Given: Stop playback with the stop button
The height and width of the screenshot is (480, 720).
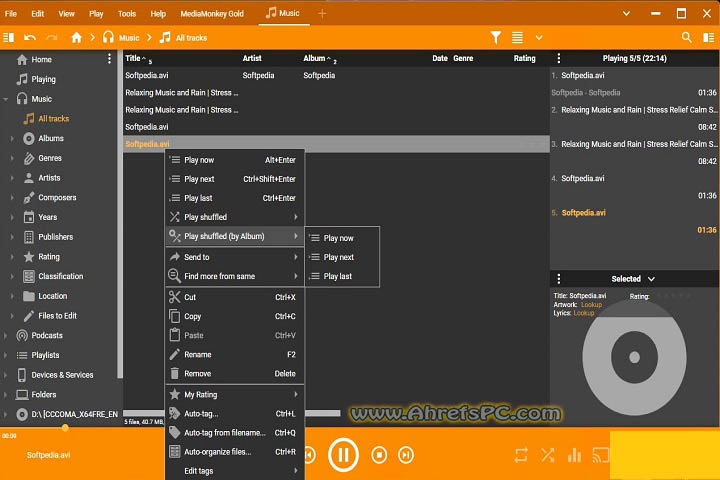Looking at the screenshot, I should 379,455.
